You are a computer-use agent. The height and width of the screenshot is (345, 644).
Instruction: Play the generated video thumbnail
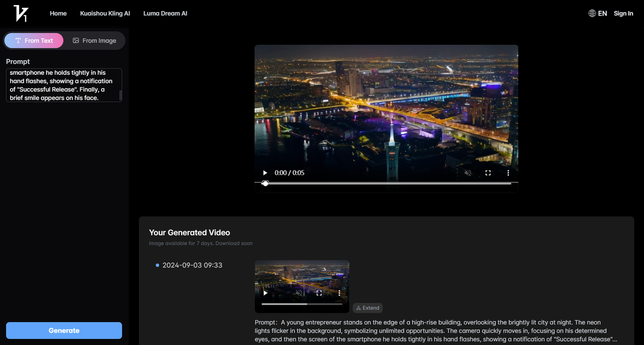coord(265,293)
